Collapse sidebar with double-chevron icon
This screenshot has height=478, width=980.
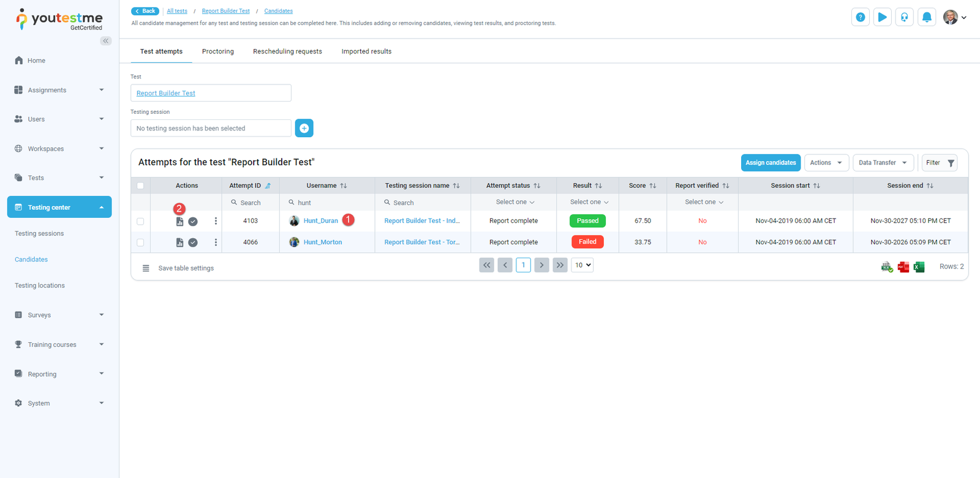coord(106,41)
